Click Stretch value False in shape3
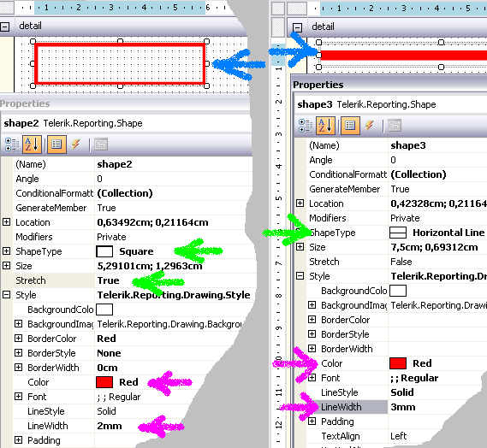 [x=401, y=262]
